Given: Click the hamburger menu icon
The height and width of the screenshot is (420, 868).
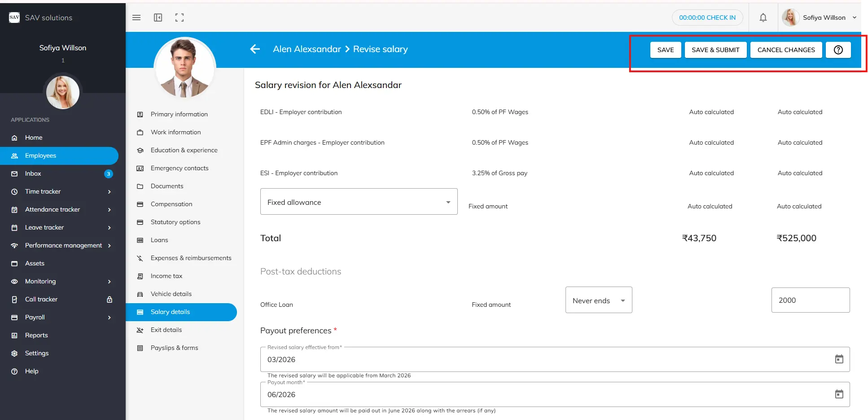Looking at the screenshot, I should (136, 18).
